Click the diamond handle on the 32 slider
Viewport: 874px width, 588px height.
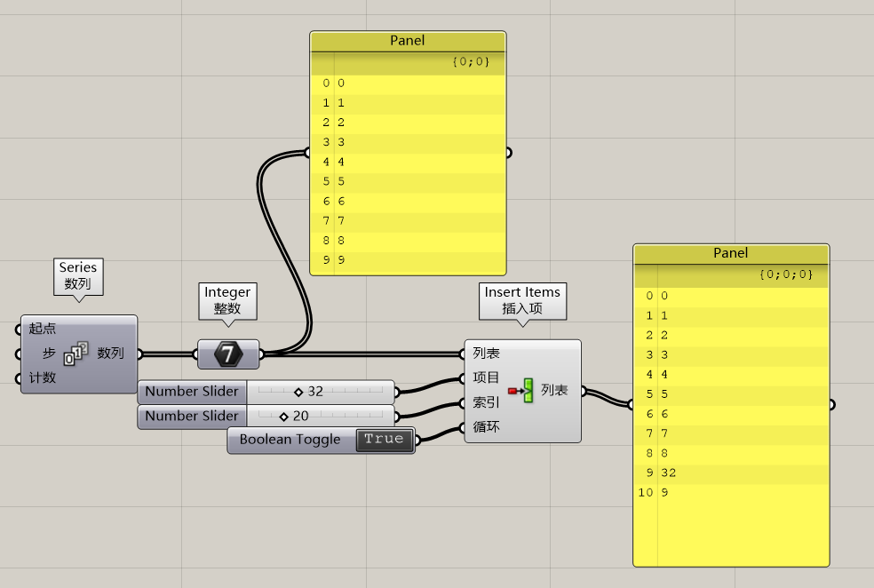point(298,393)
